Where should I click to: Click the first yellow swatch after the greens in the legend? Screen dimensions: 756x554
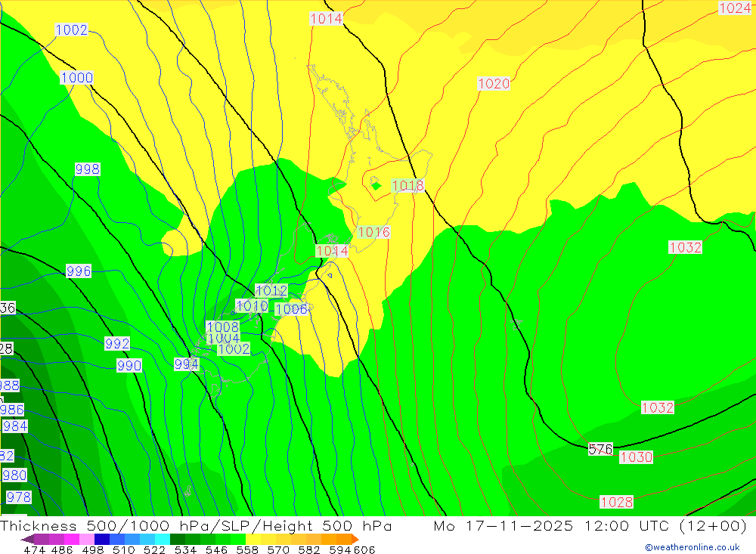tap(253, 539)
